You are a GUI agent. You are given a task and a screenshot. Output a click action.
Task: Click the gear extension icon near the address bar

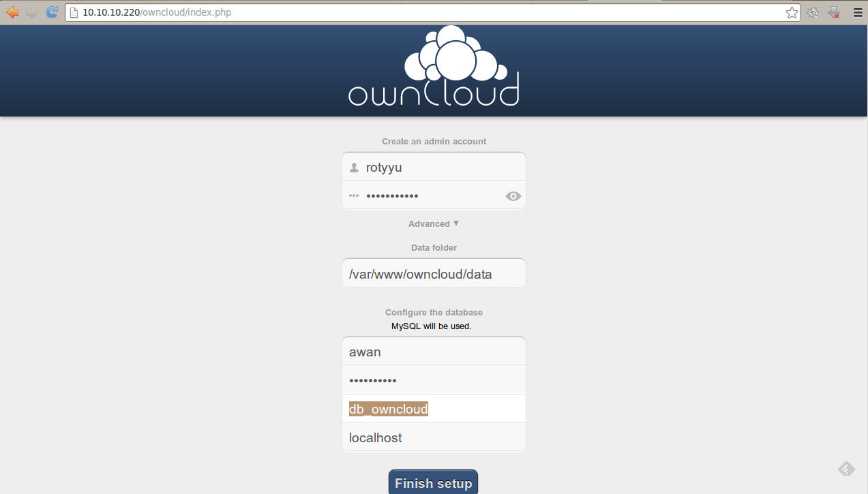812,12
